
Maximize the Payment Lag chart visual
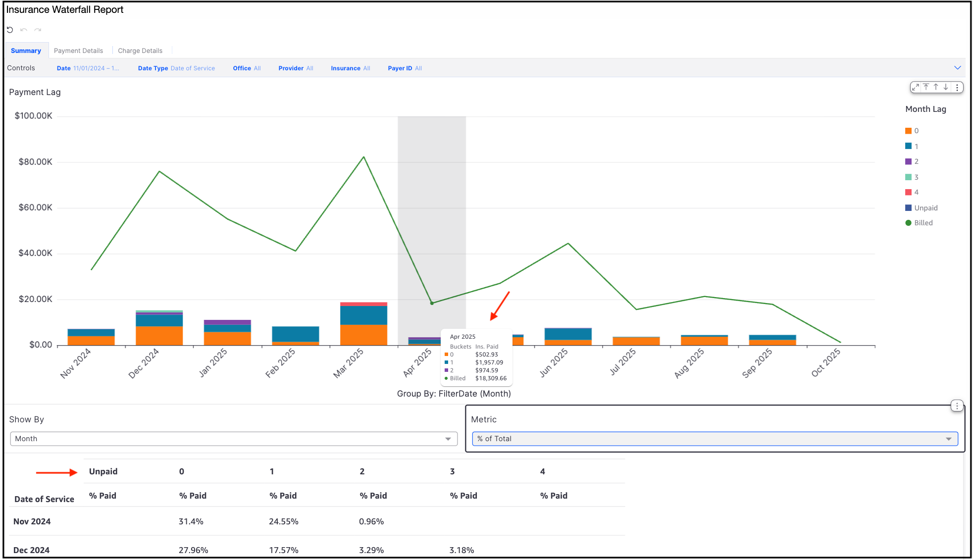click(916, 87)
